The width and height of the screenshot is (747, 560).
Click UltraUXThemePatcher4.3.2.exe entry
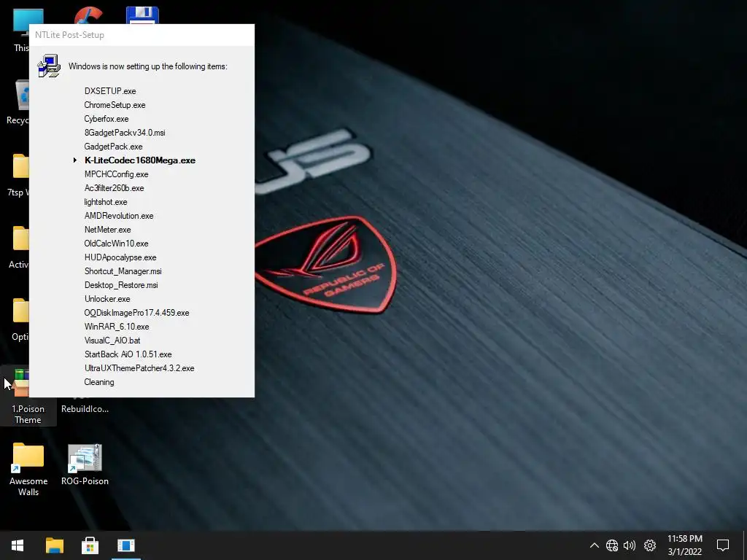click(139, 368)
